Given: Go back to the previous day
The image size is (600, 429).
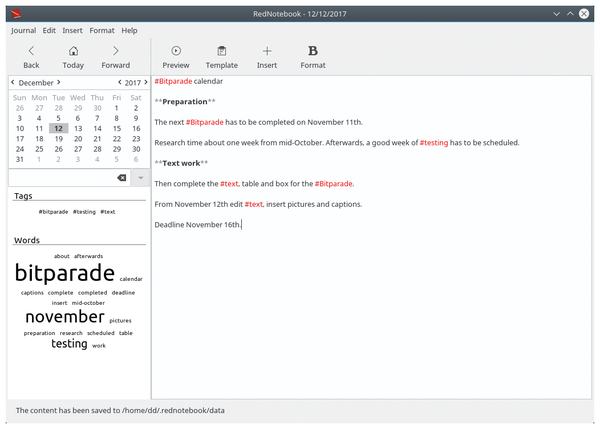Looking at the screenshot, I should click(x=31, y=57).
